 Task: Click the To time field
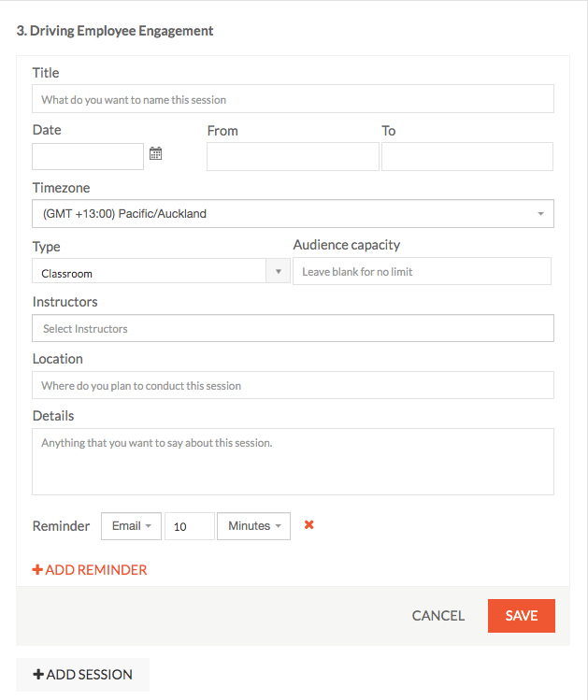467,156
